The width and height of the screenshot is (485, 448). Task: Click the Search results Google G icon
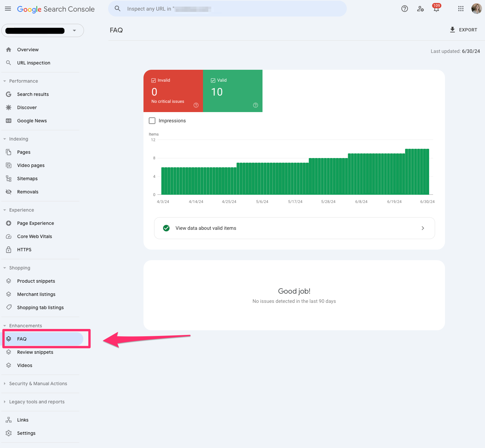click(x=9, y=94)
